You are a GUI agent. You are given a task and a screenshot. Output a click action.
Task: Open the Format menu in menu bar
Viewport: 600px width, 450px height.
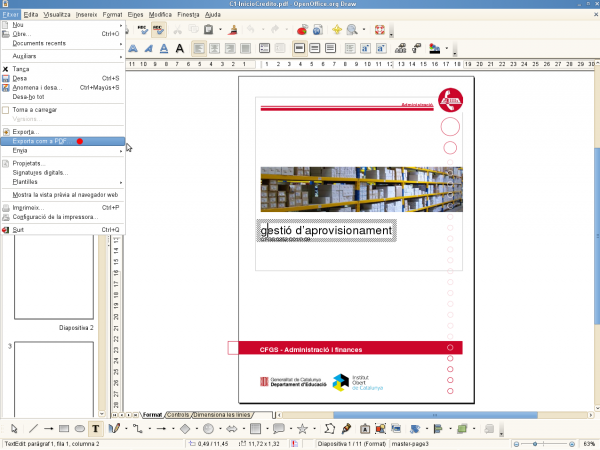pyautogui.click(x=113, y=16)
